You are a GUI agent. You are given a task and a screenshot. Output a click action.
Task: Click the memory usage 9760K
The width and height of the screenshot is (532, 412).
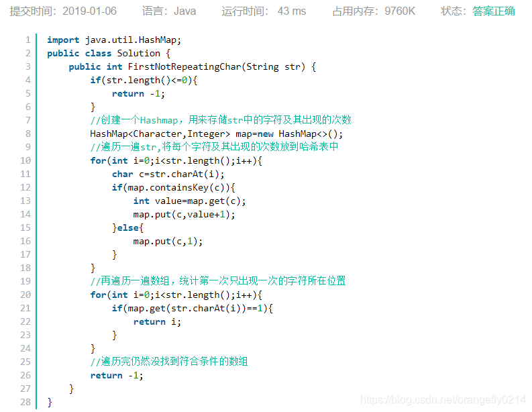click(x=400, y=11)
